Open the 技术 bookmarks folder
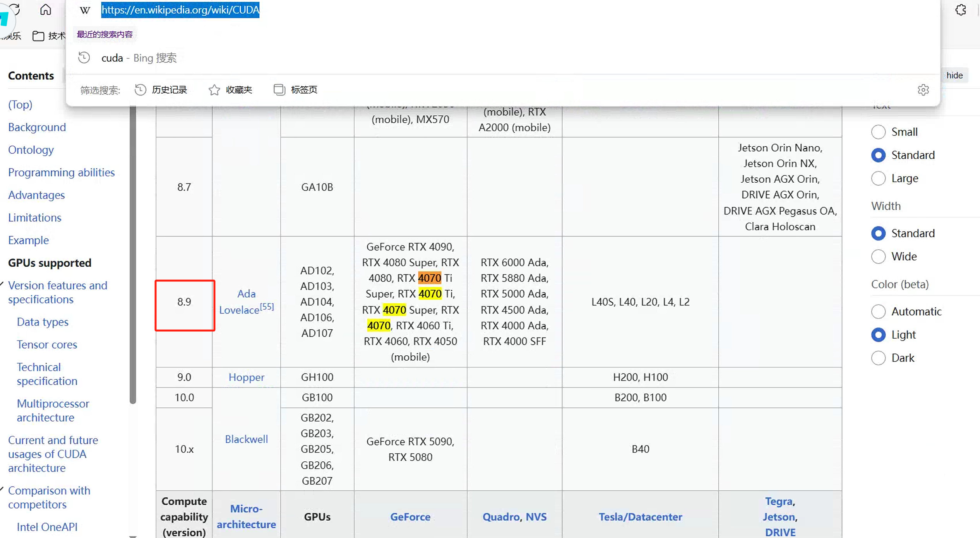The image size is (980, 538). 49,36
